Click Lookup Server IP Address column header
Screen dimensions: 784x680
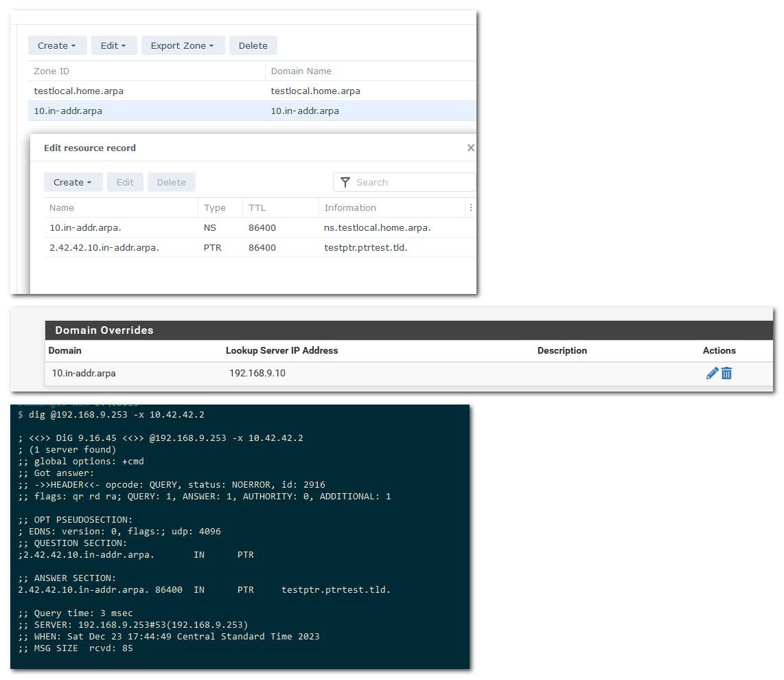282,351
